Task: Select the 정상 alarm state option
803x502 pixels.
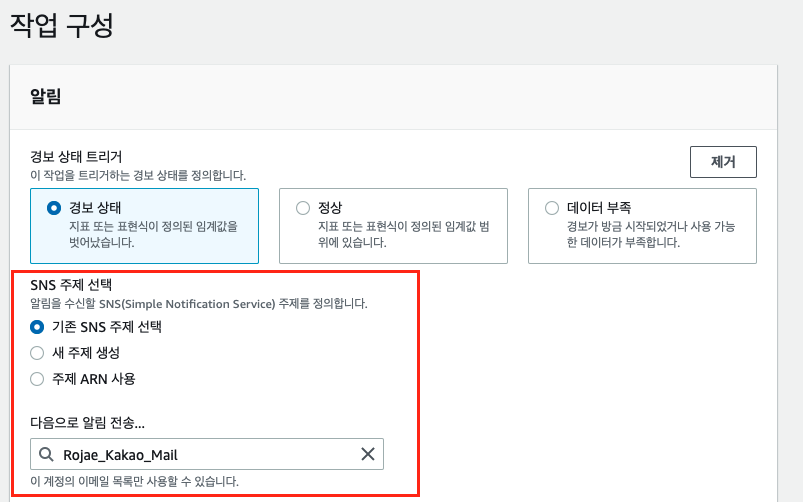Action: [393, 225]
